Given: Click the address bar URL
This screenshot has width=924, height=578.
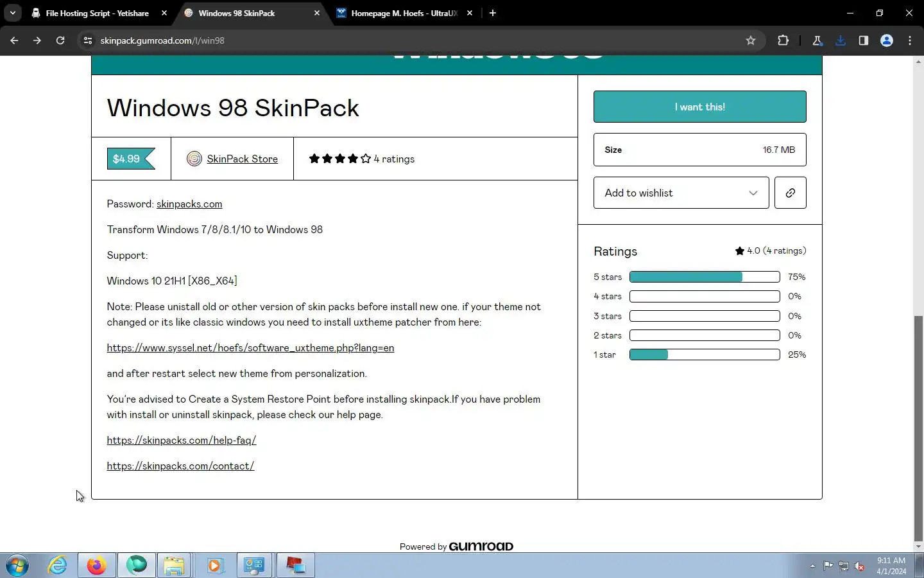Looking at the screenshot, I should tap(162, 40).
